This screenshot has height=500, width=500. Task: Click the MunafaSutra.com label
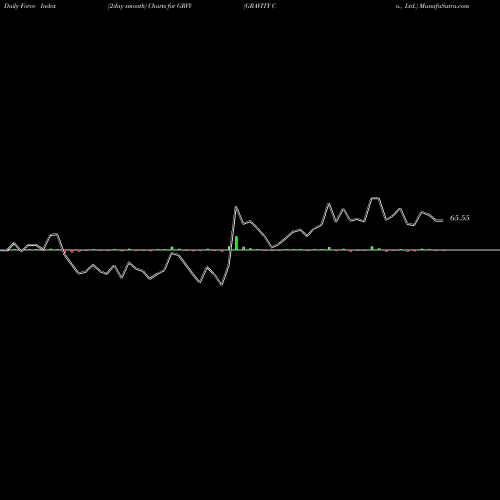click(444, 6)
